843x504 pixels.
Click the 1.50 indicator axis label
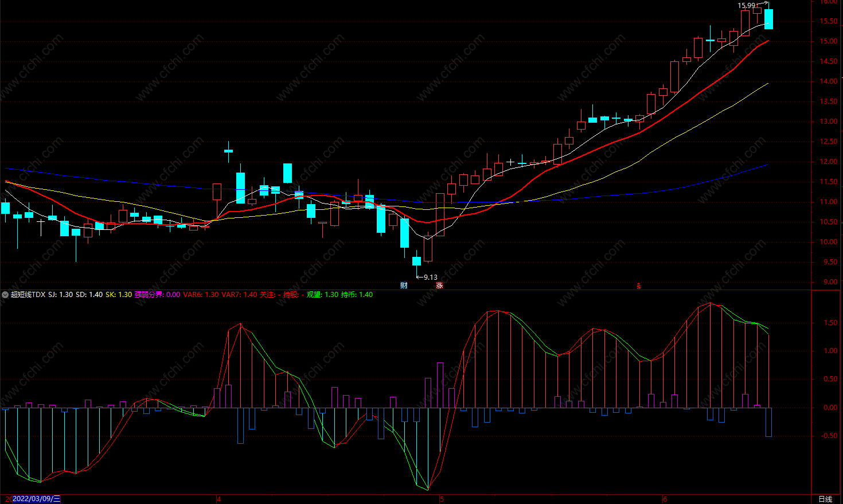[830, 323]
